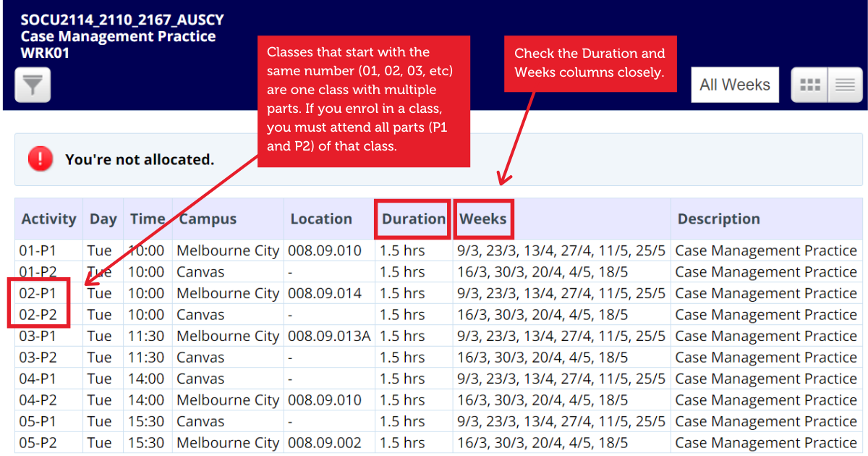868x456 pixels.
Task: Sort by Time column header
Action: [148, 219]
